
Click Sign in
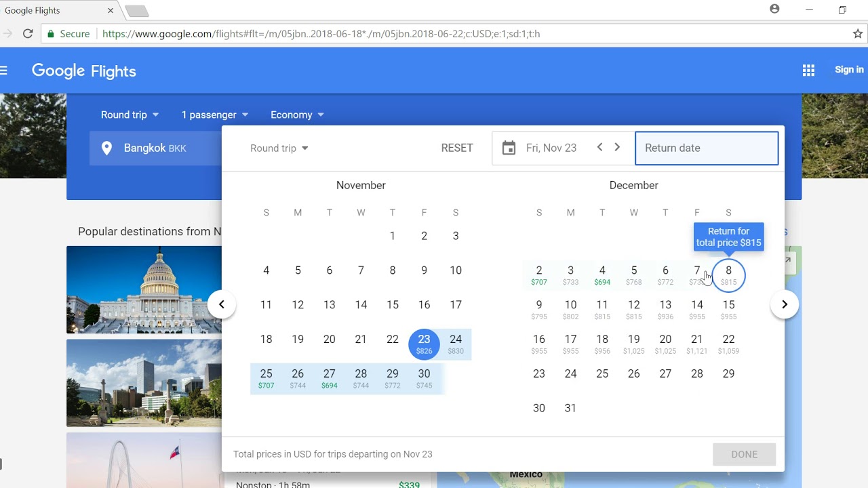pyautogui.click(x=849, y=69)
